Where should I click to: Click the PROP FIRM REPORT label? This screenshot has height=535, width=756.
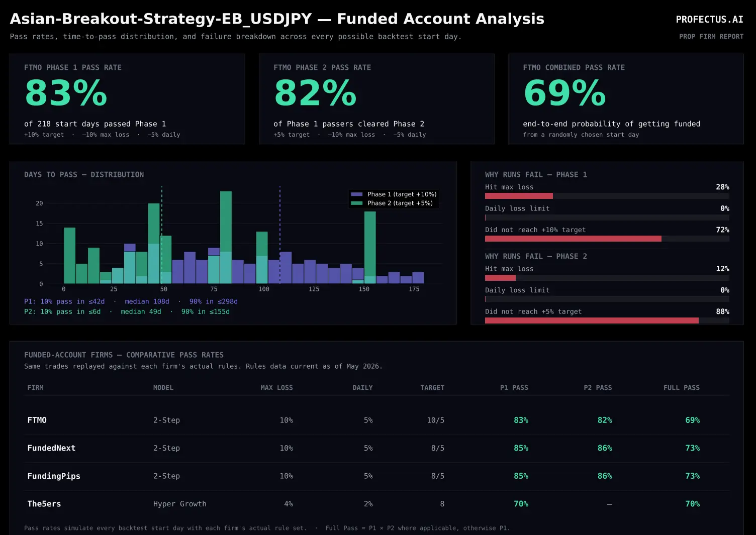click(x=711, y=37)
